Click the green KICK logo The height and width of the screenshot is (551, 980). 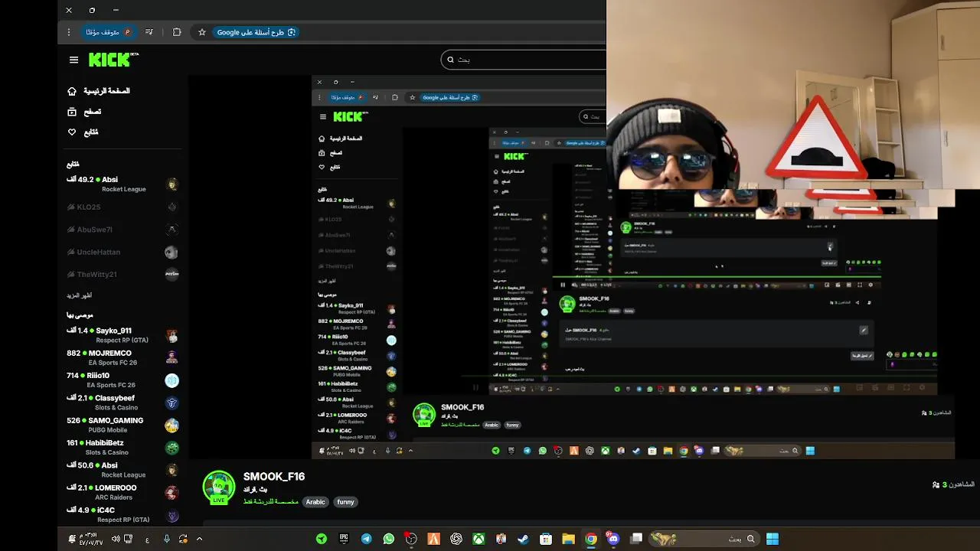coord(113,60)
